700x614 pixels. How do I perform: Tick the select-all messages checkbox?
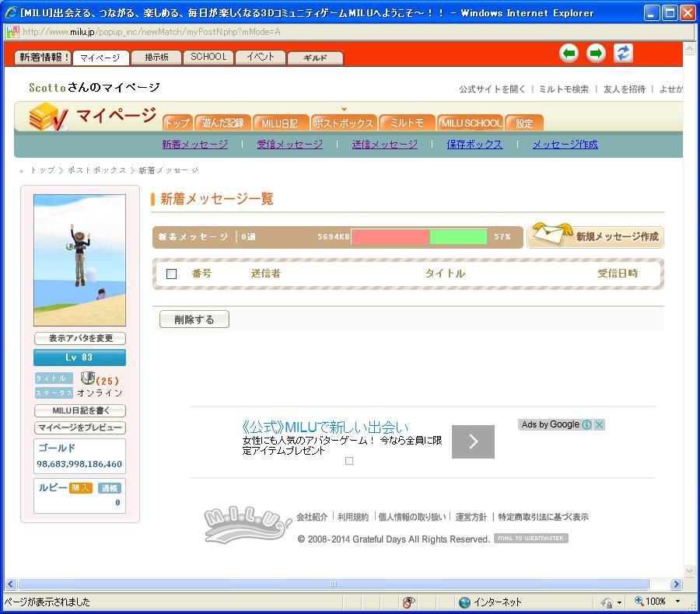[172, 274]
